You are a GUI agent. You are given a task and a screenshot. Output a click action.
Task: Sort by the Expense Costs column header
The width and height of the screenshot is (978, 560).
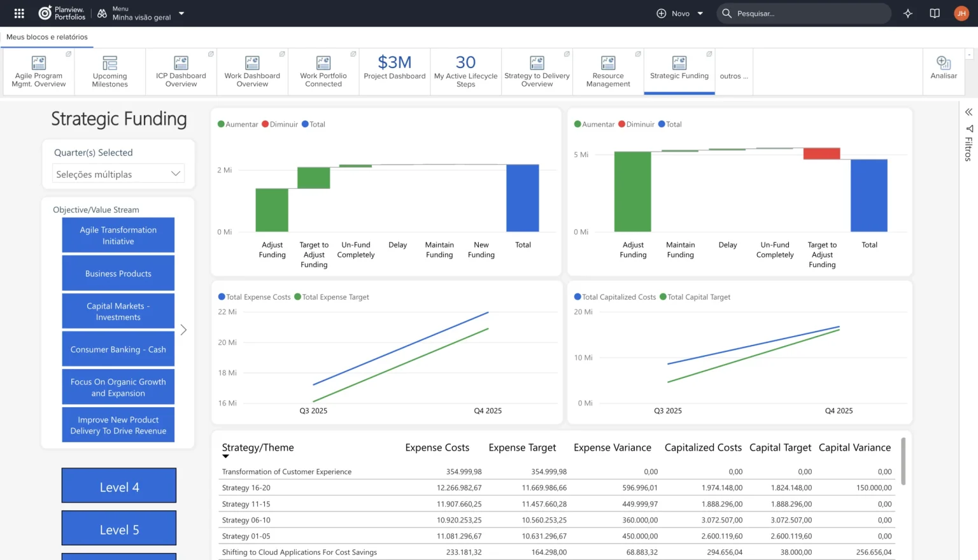click(437, 447)
